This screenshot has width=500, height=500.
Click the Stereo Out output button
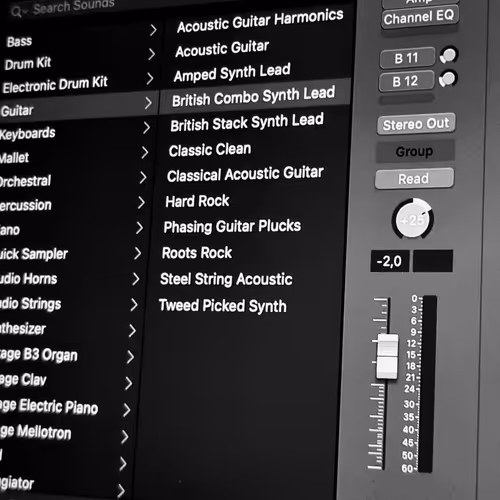click(x=416, y=124)
